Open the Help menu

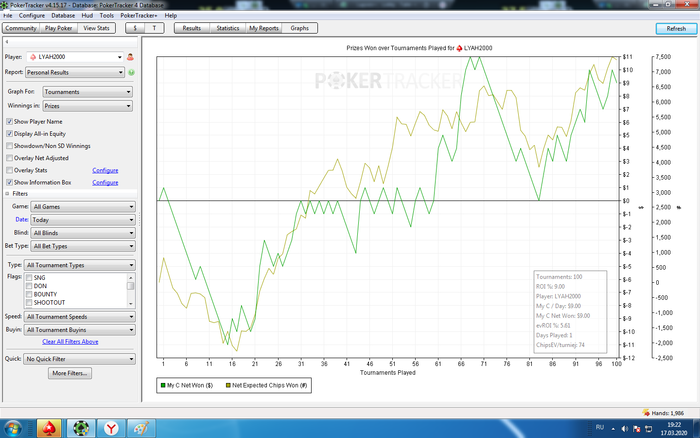coord(171,15)
